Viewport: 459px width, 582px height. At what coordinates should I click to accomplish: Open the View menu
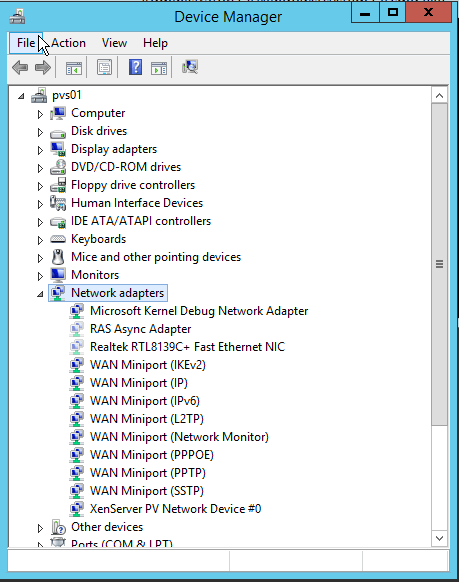(114, 43)
